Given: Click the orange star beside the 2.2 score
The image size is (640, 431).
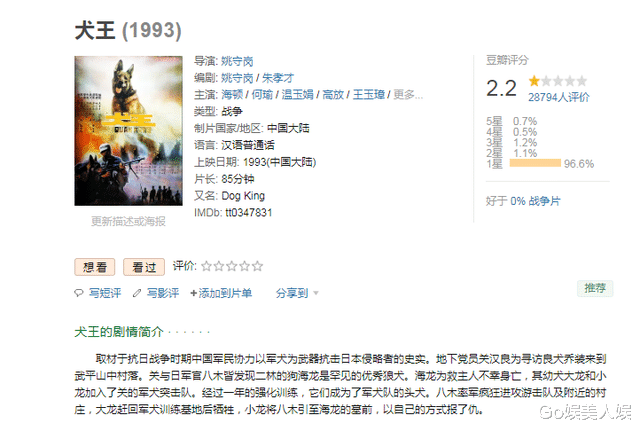Looking at the screenshot, I should point(534,81).
